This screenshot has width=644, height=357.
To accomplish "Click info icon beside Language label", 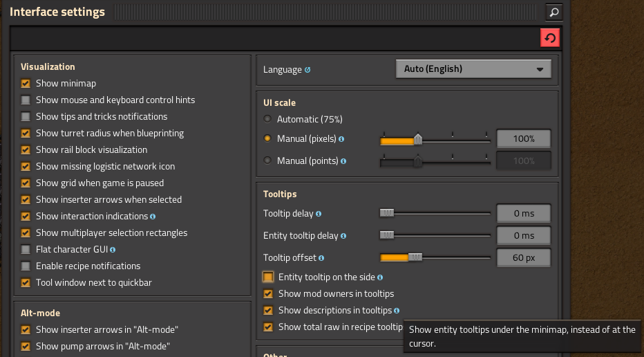I will click(307, 69).
